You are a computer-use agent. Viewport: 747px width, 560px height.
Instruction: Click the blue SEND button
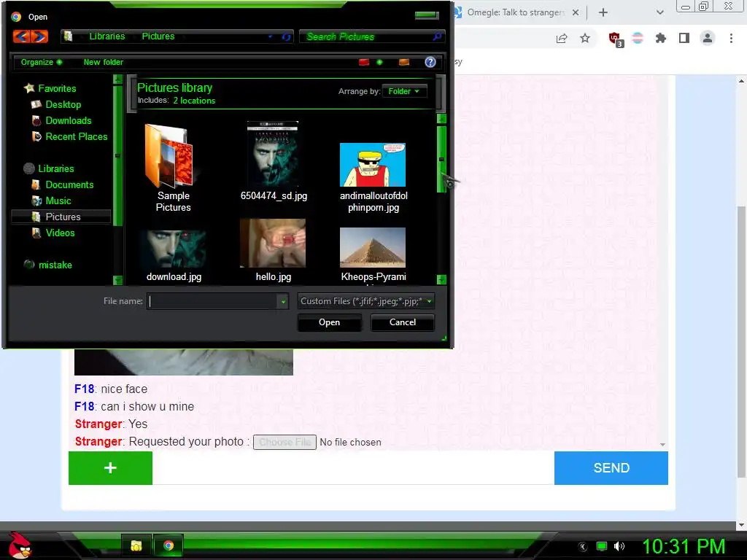click(611, 468)
